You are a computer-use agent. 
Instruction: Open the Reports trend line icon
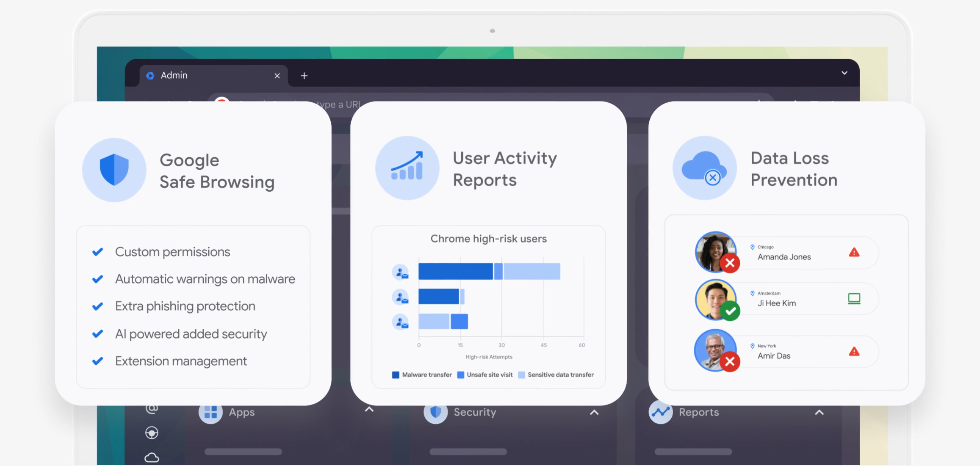click(x=661, y=412)
